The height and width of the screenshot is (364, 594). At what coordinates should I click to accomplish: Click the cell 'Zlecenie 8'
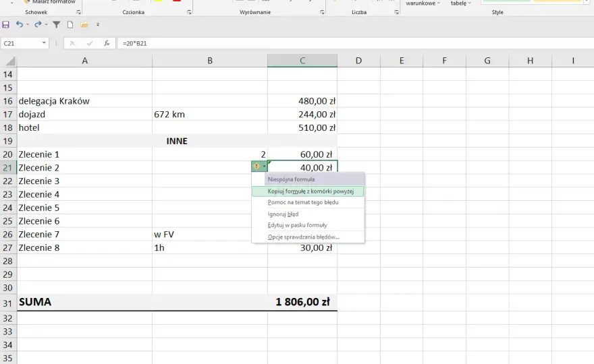(84, 247)
